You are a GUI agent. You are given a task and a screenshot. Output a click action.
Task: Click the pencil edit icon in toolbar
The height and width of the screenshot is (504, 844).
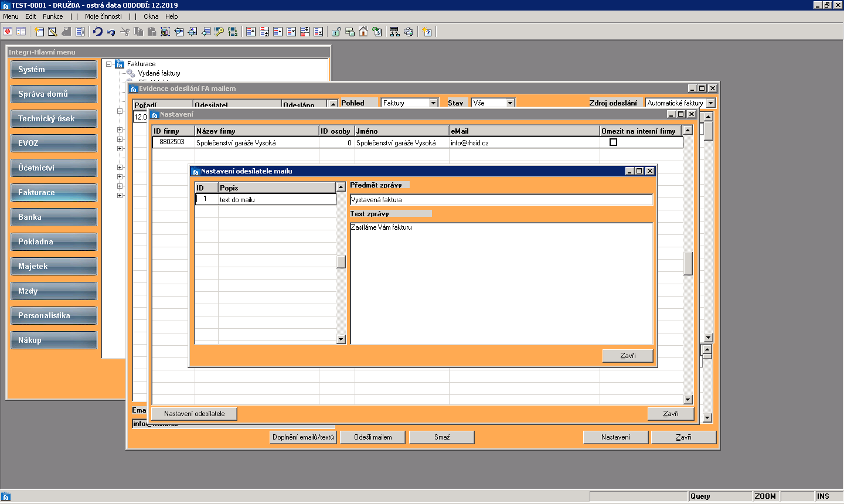click(x=53, y=32)
